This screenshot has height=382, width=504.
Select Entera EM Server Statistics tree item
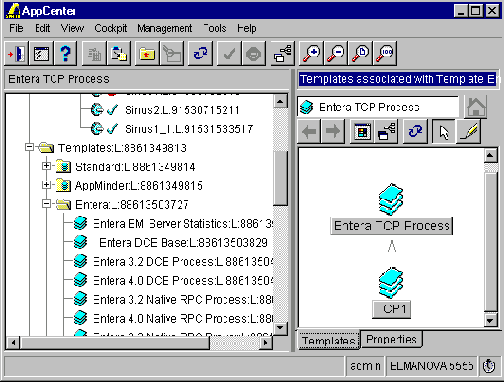(x=183, y=224)
